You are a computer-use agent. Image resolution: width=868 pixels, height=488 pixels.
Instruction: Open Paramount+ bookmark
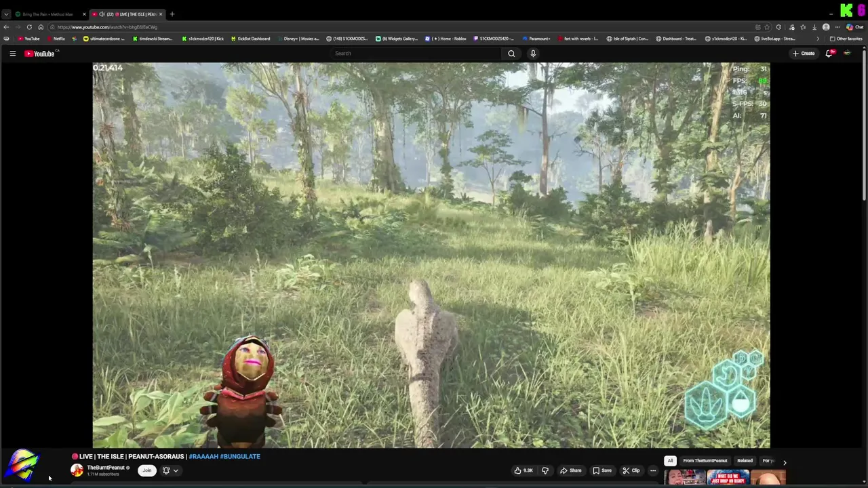tap(536, 39)
